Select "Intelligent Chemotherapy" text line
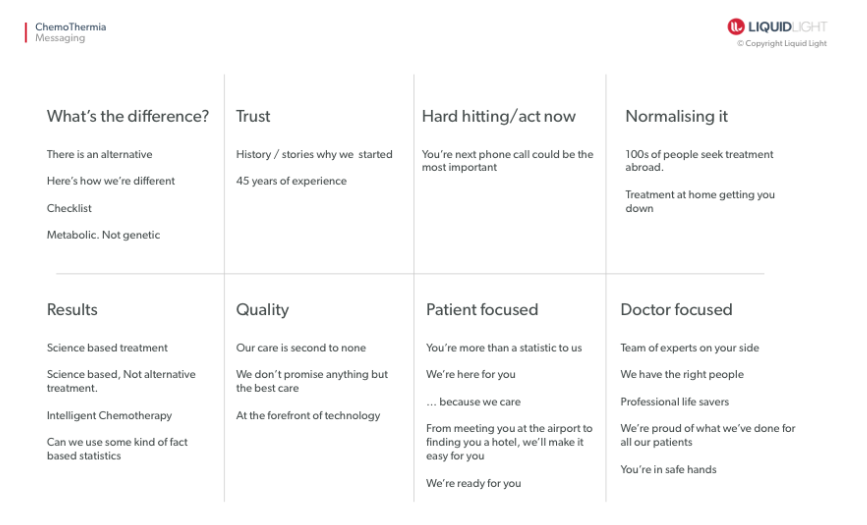Viewport: 867px width, 525px height. pos(109,415)
